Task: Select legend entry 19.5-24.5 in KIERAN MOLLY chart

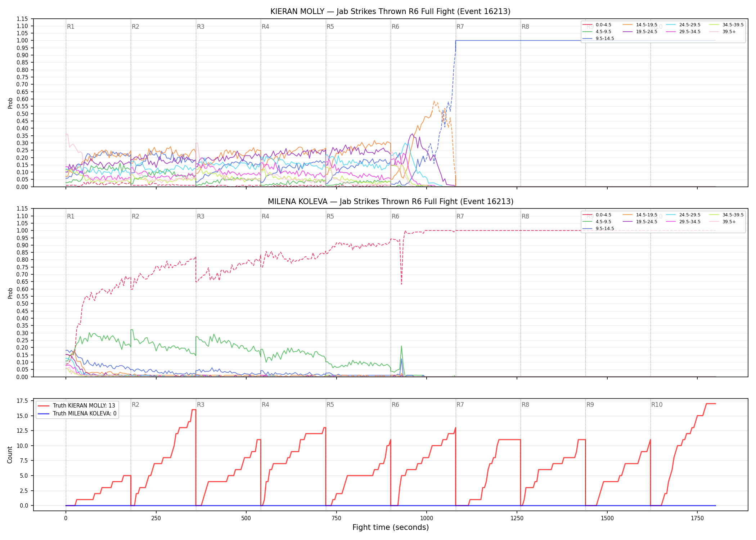Action: 640,32
